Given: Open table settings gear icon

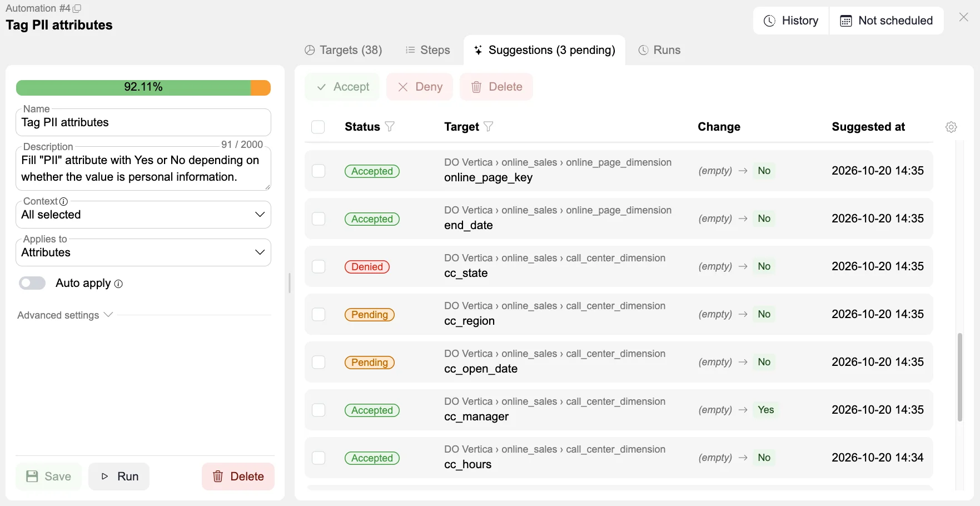Looking at the screenshot, I should [x=951, y=127].
